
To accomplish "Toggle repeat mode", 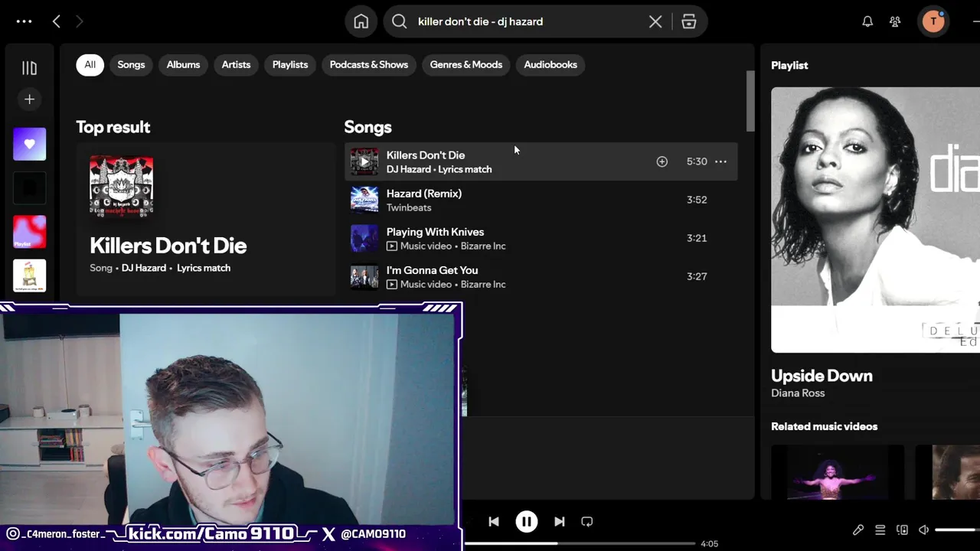I will pyautogui.click(x=587, y=521).
